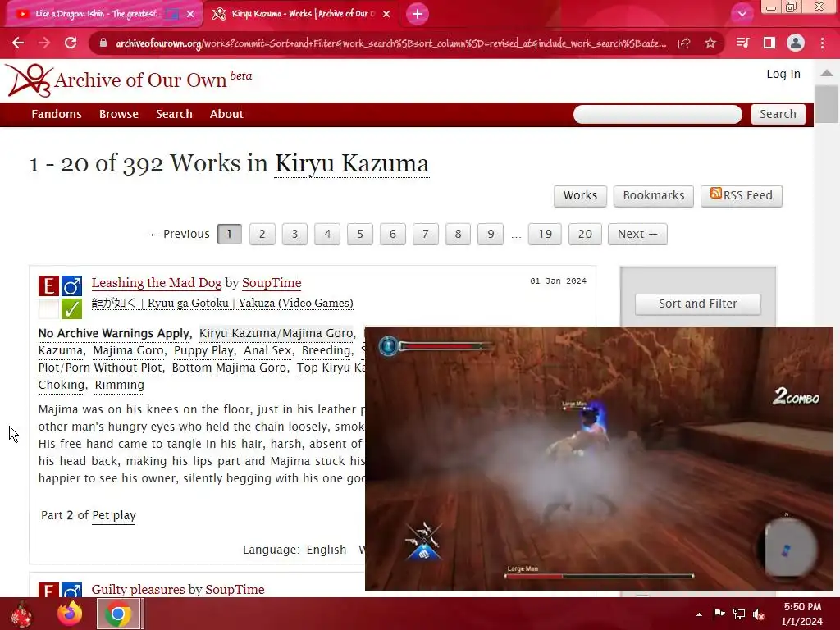Screen dimensions: 840x630
Task: Open the Leashing the Mad Dog work
Action: point(157,283)
